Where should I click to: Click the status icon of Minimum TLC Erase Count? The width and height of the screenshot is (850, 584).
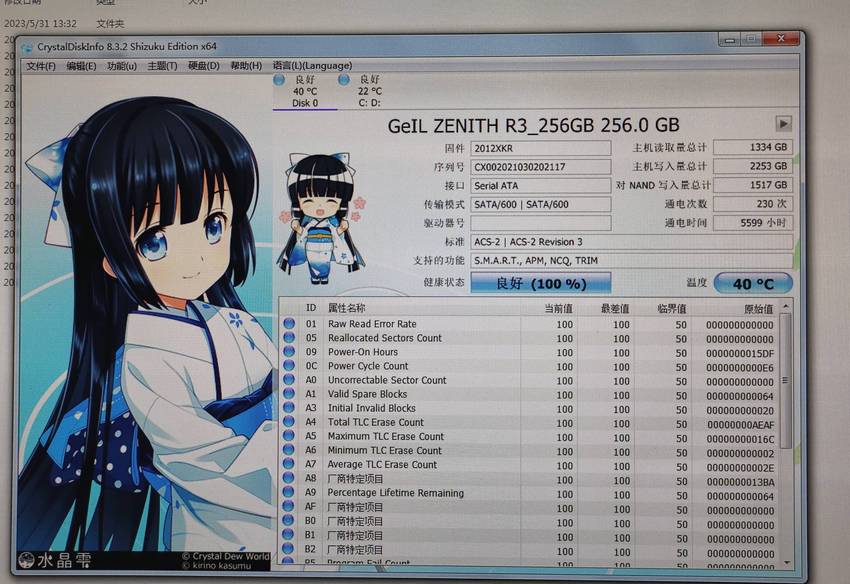289,450
